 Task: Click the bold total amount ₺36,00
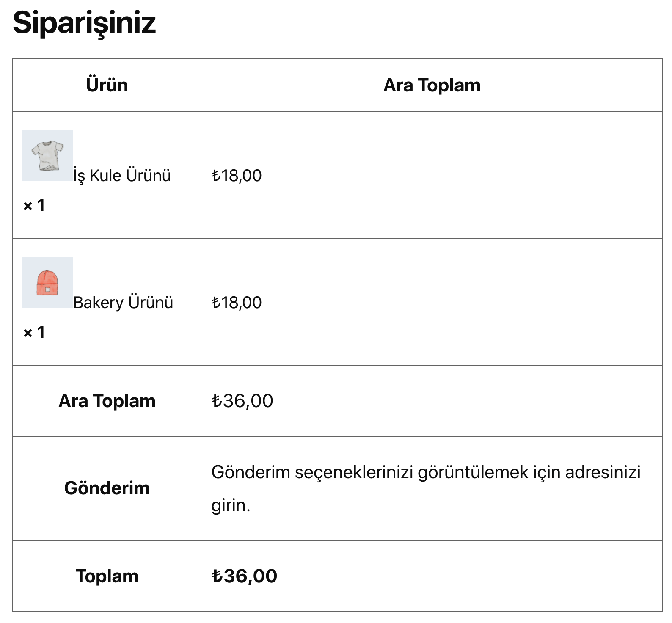[244, 576]
